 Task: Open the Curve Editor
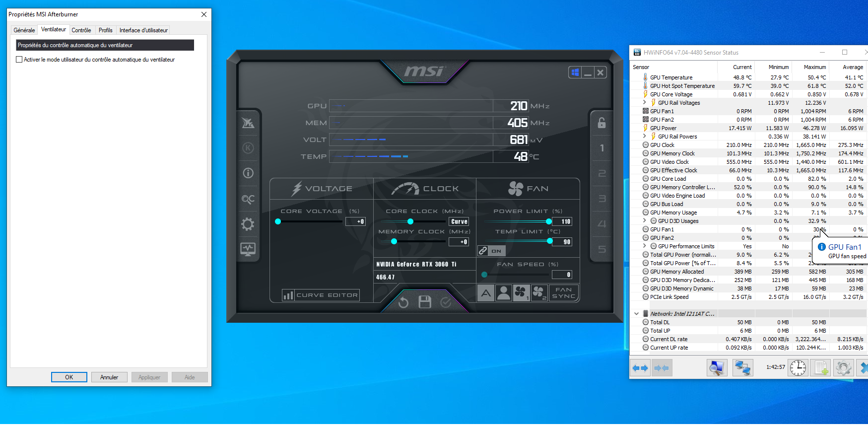[321, 295]
